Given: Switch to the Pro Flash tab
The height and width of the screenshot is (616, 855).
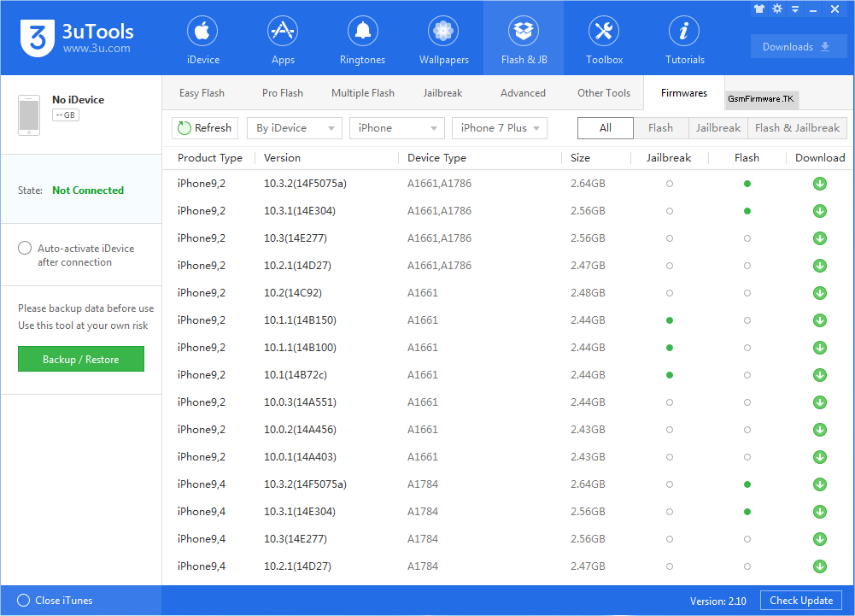Looking at the screenshot, I should click(x=283, y=93).
